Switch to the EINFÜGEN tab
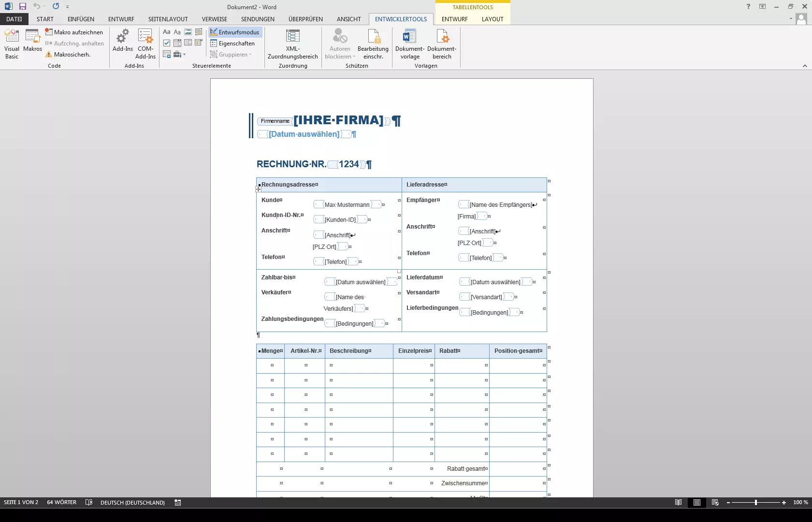 point(81,19)
